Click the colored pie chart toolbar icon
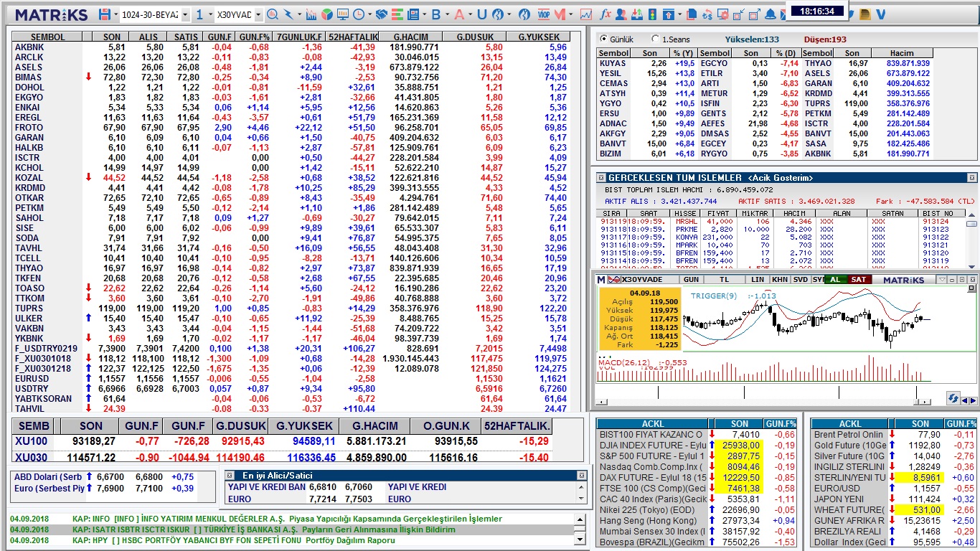This screenshot has height=551, width=980. [x=327, y=14]
